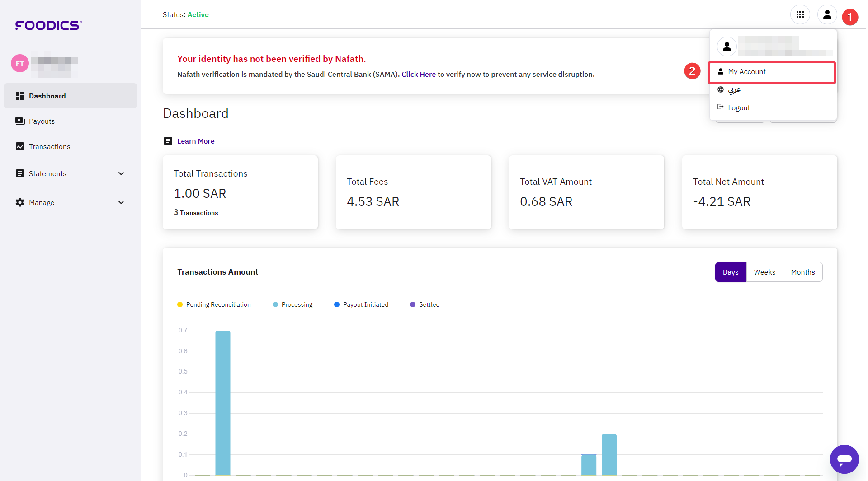Image resolution: width=868 pixels, height=481 pixels.
Task: Click the 'Status: Active' label
Action: [x=185, y=14]
